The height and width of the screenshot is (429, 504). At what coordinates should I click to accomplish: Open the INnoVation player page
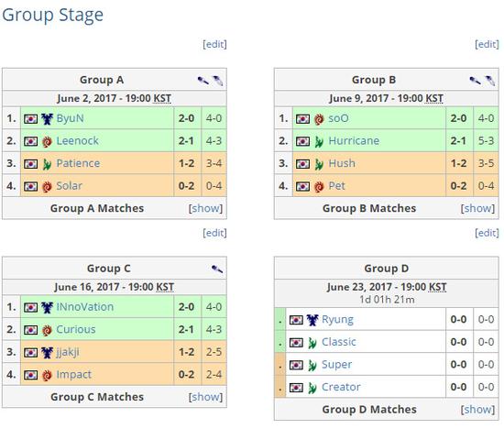[x=85, y=307]
